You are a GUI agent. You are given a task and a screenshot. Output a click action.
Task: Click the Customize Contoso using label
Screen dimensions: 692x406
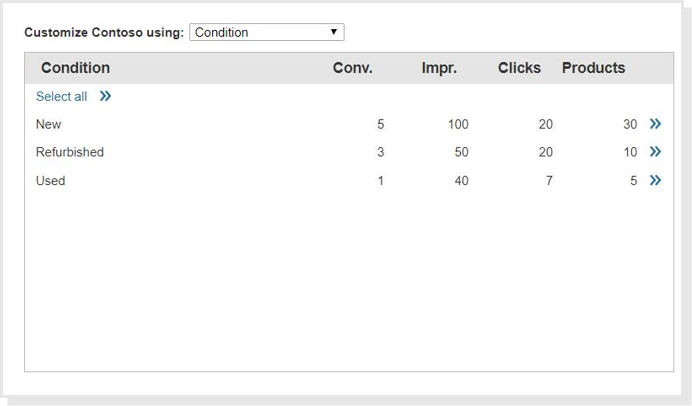(x=104, y=33)
